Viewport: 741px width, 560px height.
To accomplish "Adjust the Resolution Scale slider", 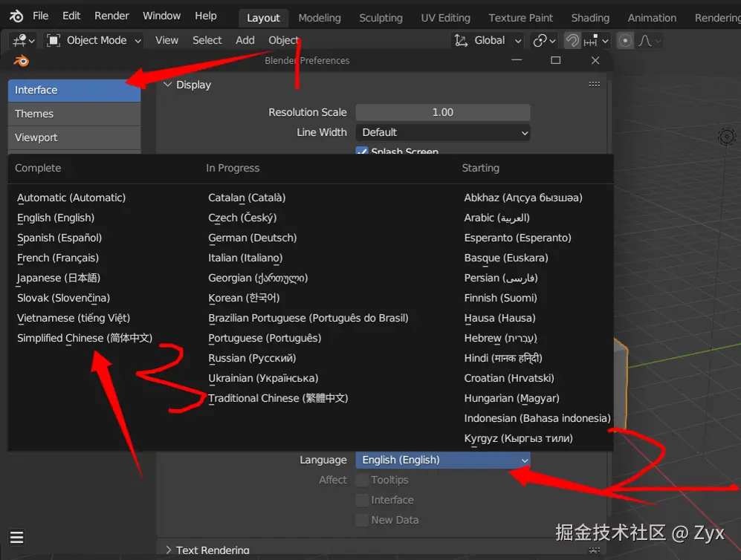I will click(x=443, y=112).
